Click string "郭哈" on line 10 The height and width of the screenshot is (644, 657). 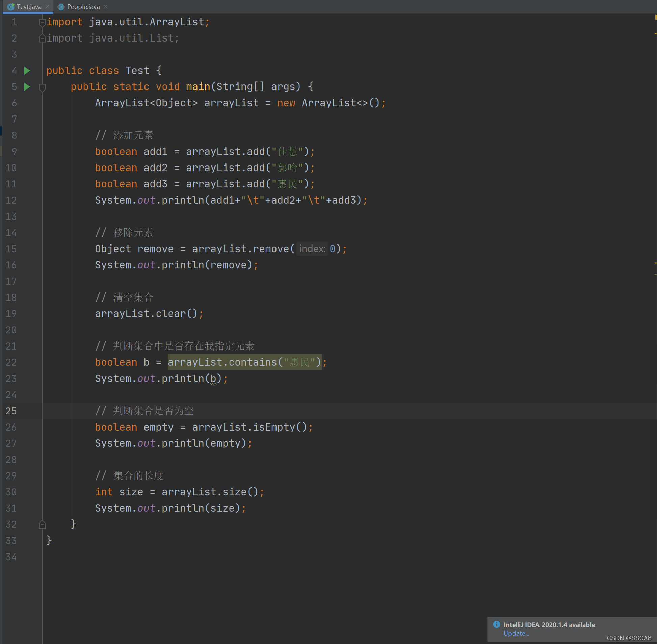click(287, 168)
